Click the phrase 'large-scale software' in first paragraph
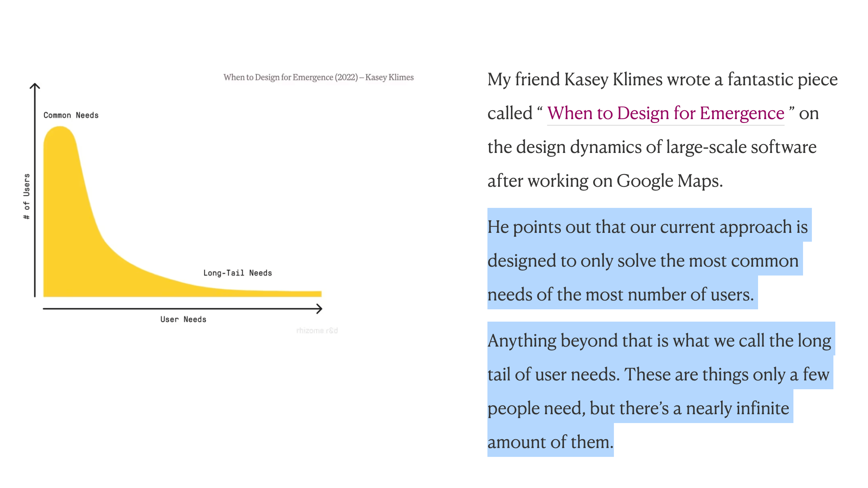Viewport: 868px width, 488px height. pos(741,147)
